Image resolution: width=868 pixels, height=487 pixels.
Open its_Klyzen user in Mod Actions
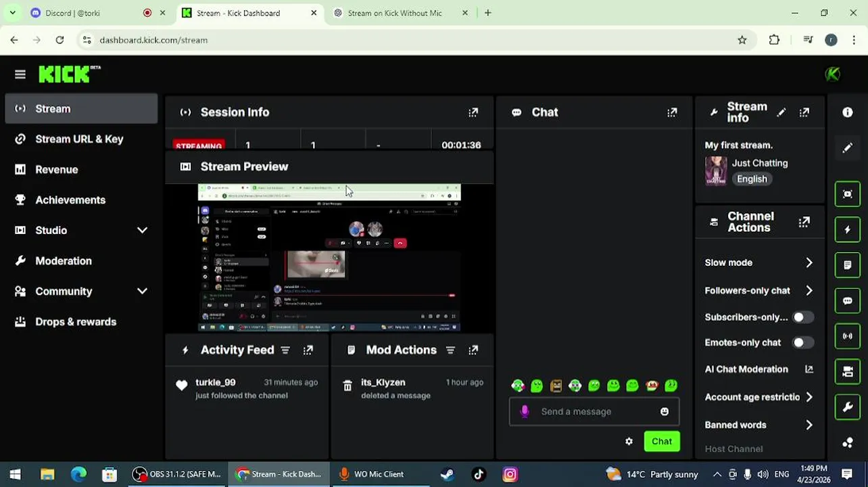pyautogui.click(x=383, y=382)
